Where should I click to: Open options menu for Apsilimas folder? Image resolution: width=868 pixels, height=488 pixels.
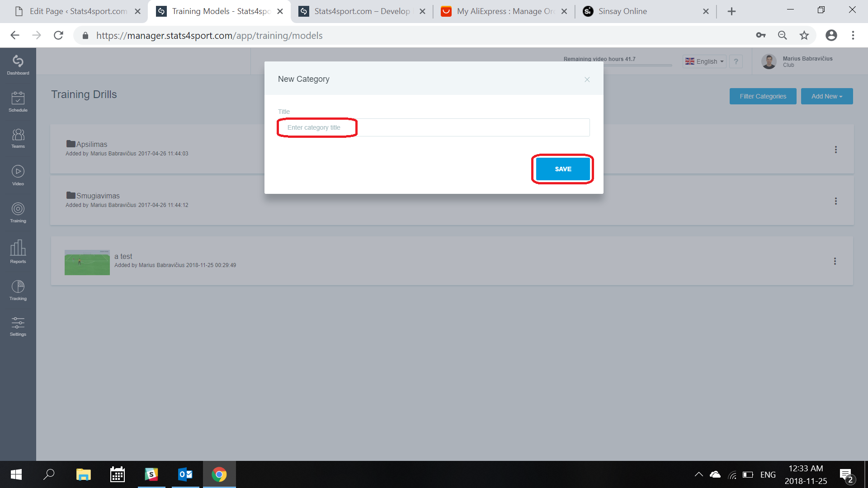point(836,150)
